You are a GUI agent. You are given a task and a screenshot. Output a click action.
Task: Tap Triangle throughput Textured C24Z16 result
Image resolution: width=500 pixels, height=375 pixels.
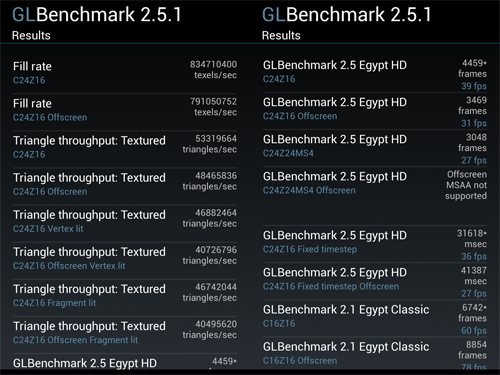pyautogui.click(x=125, y=149)
